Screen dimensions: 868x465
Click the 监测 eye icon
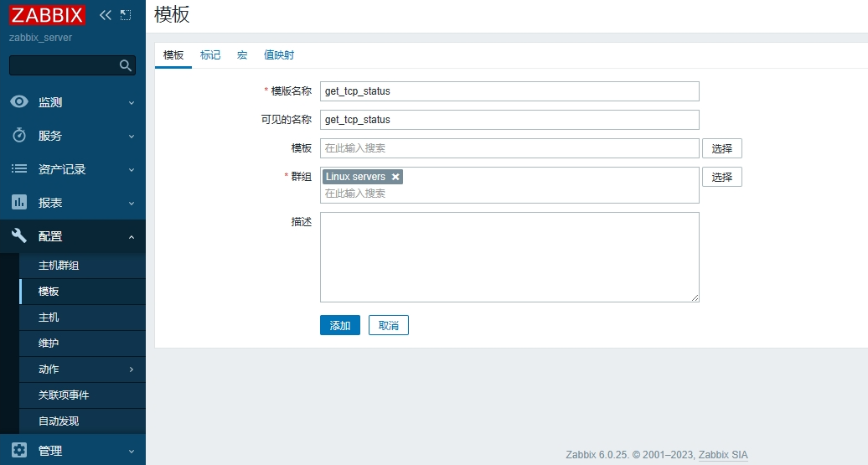19,102
